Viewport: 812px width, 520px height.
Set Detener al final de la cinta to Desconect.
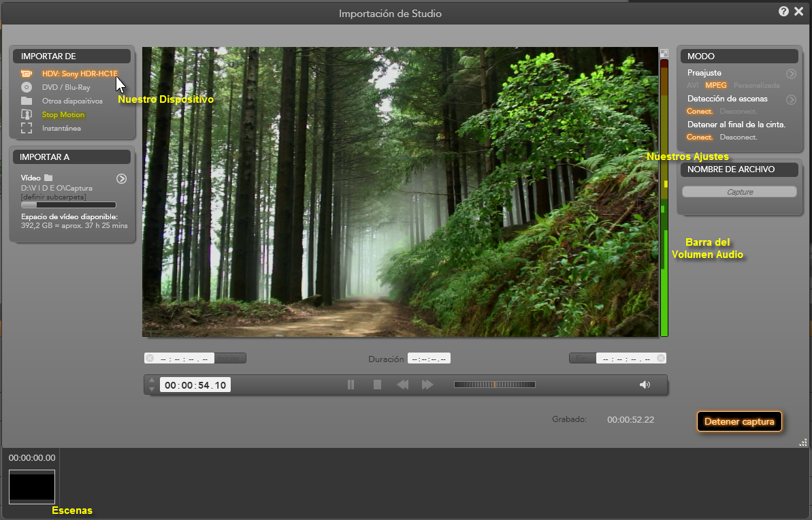point(738,137)
